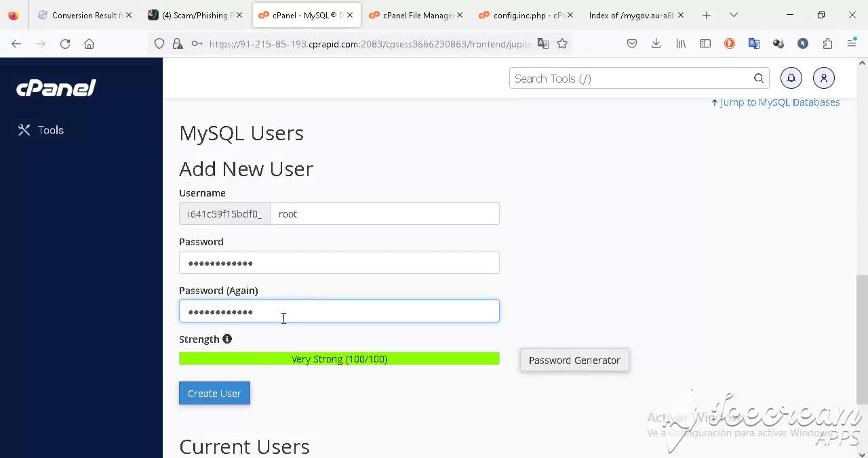Open the notifications bell icon

(x=791, y=77)
